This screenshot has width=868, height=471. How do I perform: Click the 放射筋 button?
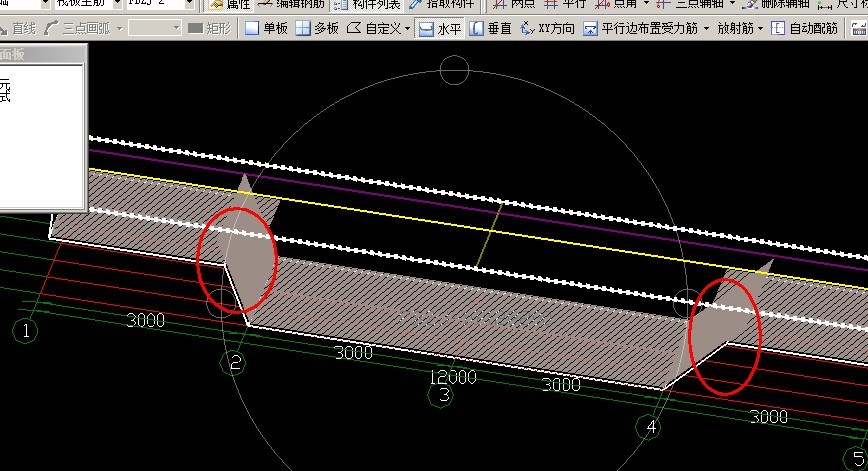tap(735, 28)
